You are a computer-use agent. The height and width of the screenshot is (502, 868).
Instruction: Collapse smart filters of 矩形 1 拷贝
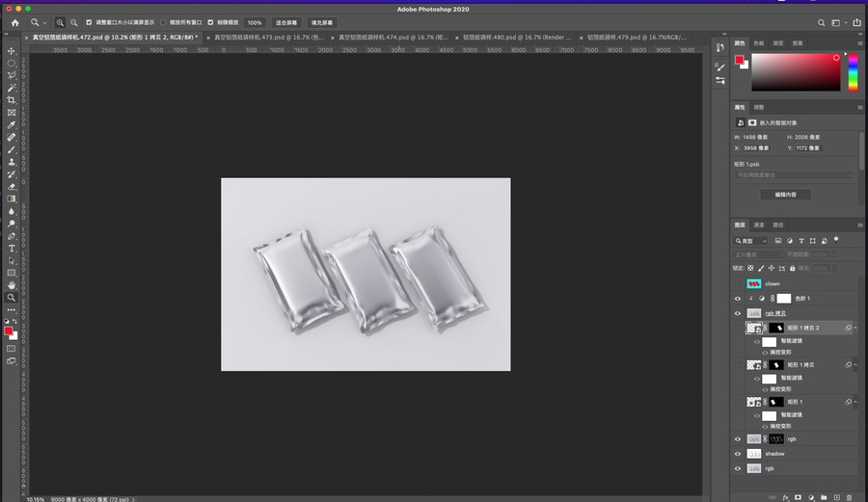tap(855, 365)
